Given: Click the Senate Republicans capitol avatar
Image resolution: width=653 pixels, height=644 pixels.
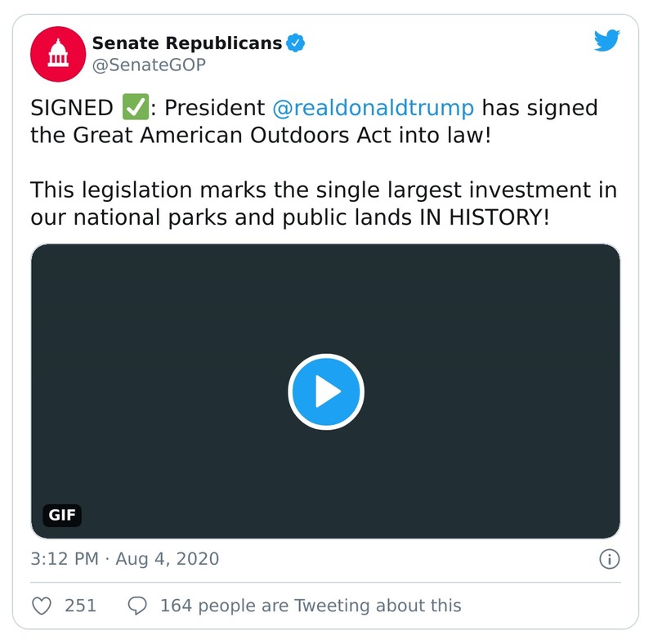Looking at the screenshot, I should 56,54.
